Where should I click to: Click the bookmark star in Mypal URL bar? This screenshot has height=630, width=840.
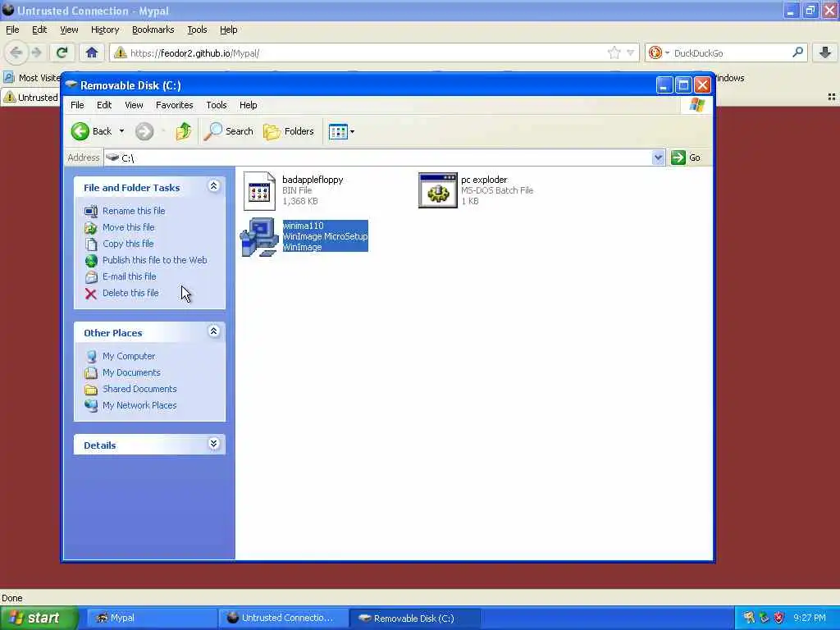click(x=614, y=52)
